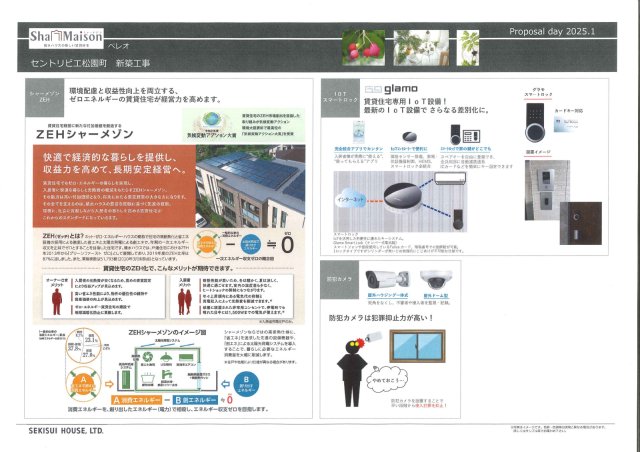
Task: Click the large zero symbol after ≒
Action: pos(288,245)
